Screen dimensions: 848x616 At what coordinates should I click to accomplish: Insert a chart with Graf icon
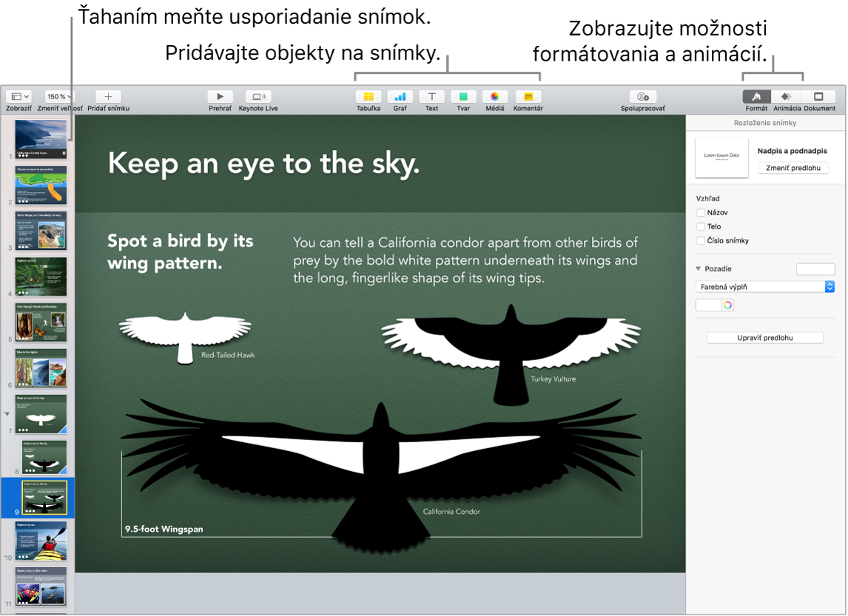tap(400, 97)
